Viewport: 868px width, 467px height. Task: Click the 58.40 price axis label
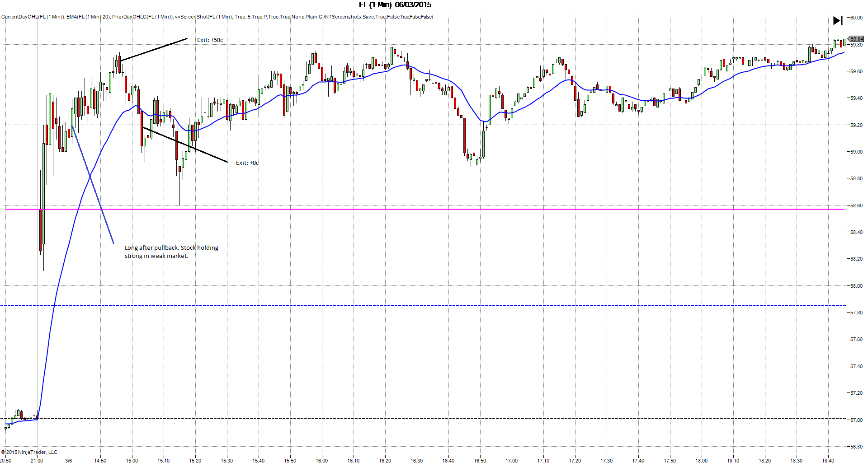[x=856, y=232]
